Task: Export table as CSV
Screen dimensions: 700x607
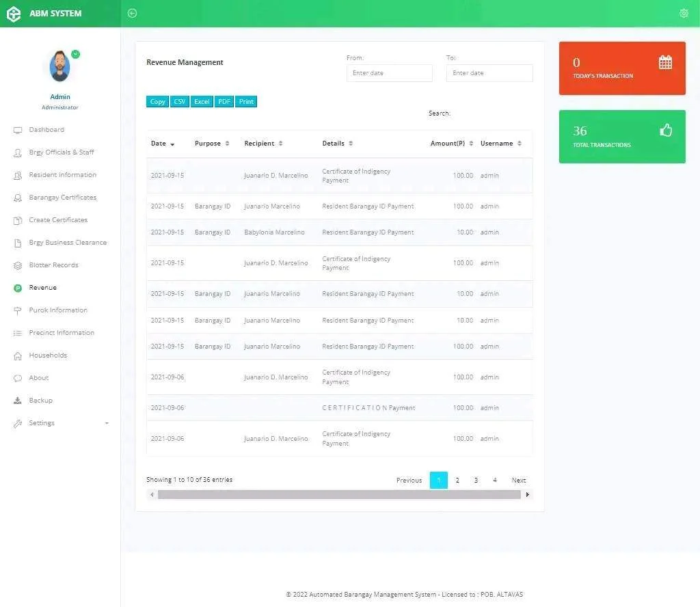Action: 180,101
